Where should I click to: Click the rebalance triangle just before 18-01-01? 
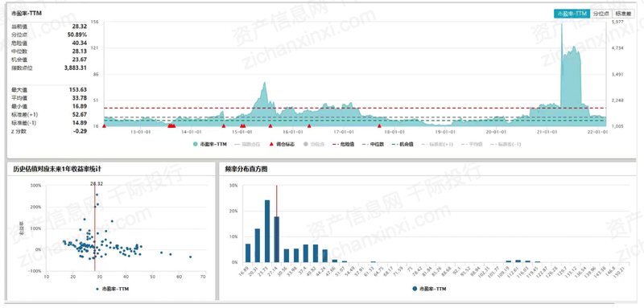pos(379,126)
